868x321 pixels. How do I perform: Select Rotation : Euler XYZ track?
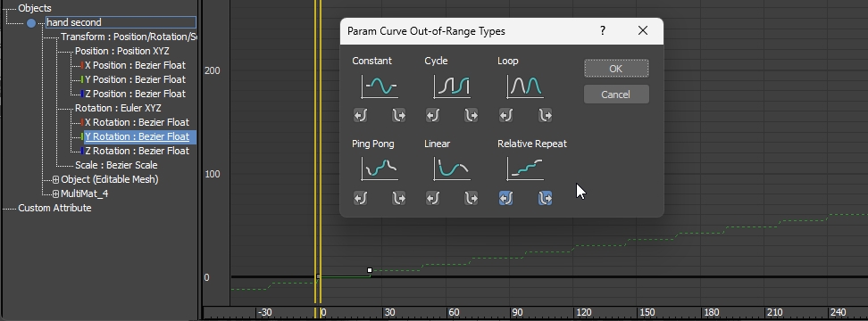pos(118,108)
